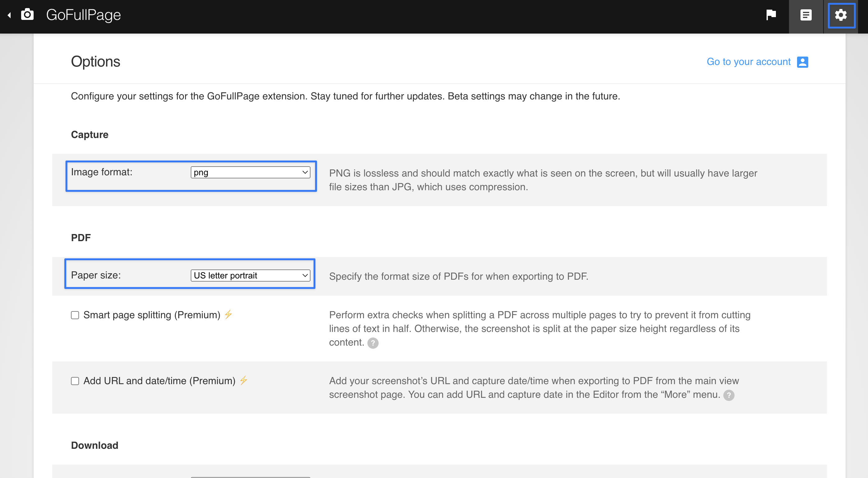Open the report flag icon
Viewport: 868px width, 478px height.
pos(771,15)
